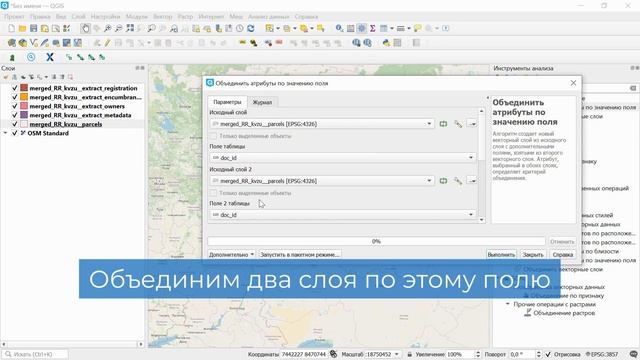Screen dimensions: 640x360
Task: Activate the Identify Features tool
Action: click(x=339, y=29)
